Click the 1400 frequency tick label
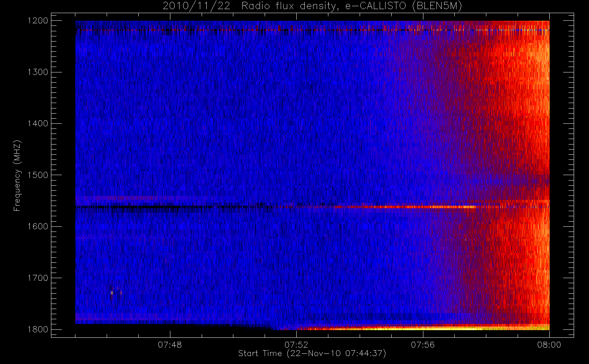589x364 pixels. pos(38,124)
